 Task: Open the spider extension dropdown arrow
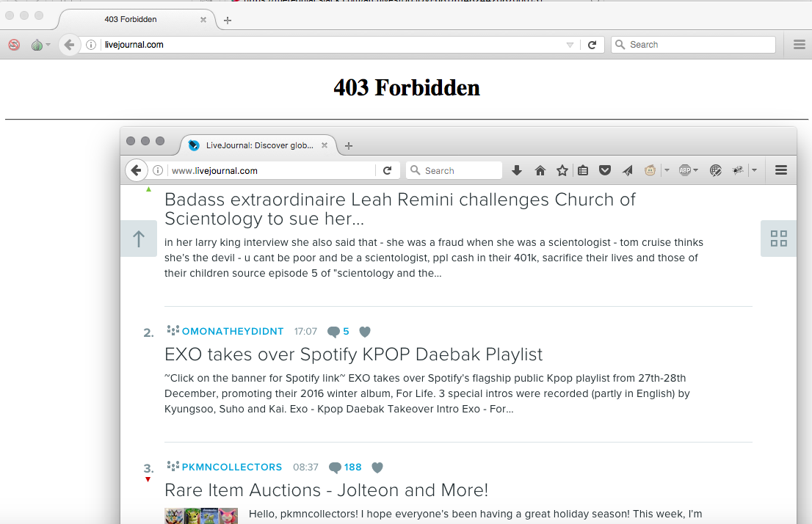click(x=755, y=170)
